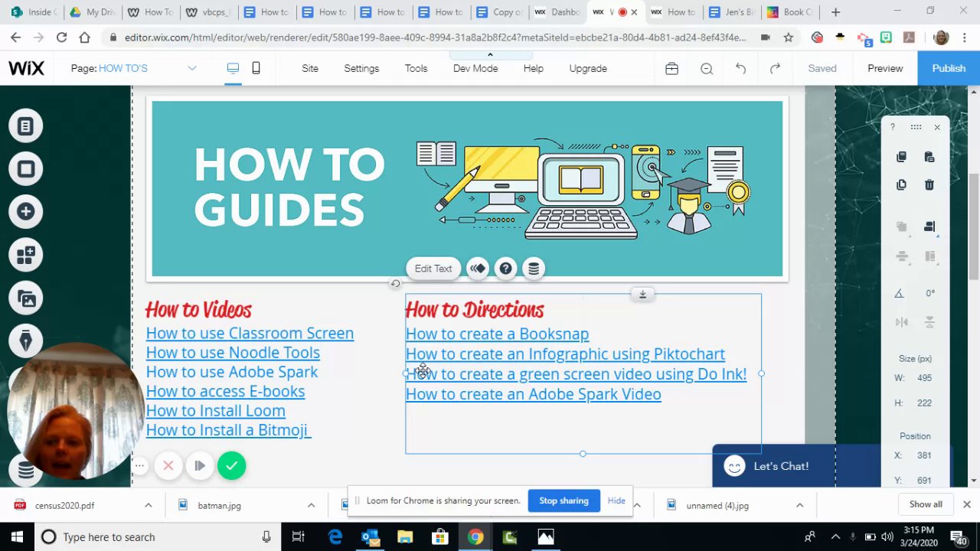Open the 'How to create a Booksnap' link

tap(497, 334)
